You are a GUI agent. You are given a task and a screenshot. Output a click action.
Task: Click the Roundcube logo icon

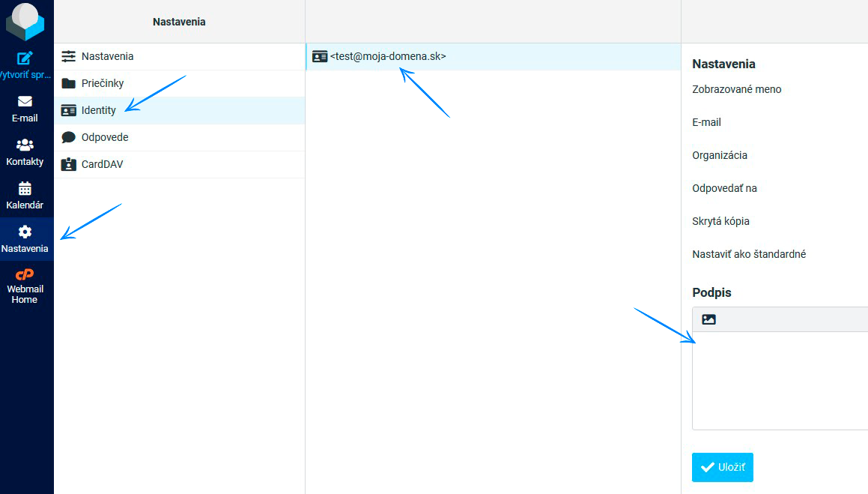pyautogui.click(x=25, y=22)
